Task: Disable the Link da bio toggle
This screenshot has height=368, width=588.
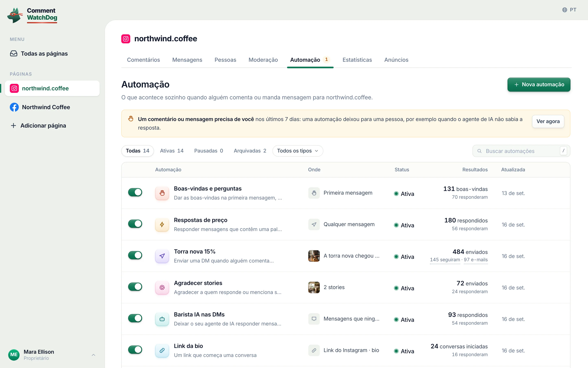Action: [135, 350]
